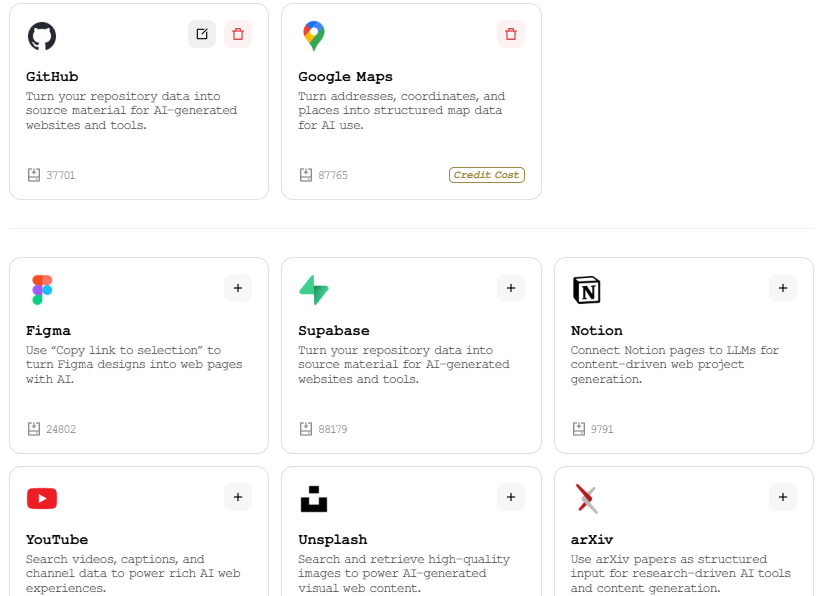
Task: Add the Notion integration with plus button
Action: click(783, 288)
